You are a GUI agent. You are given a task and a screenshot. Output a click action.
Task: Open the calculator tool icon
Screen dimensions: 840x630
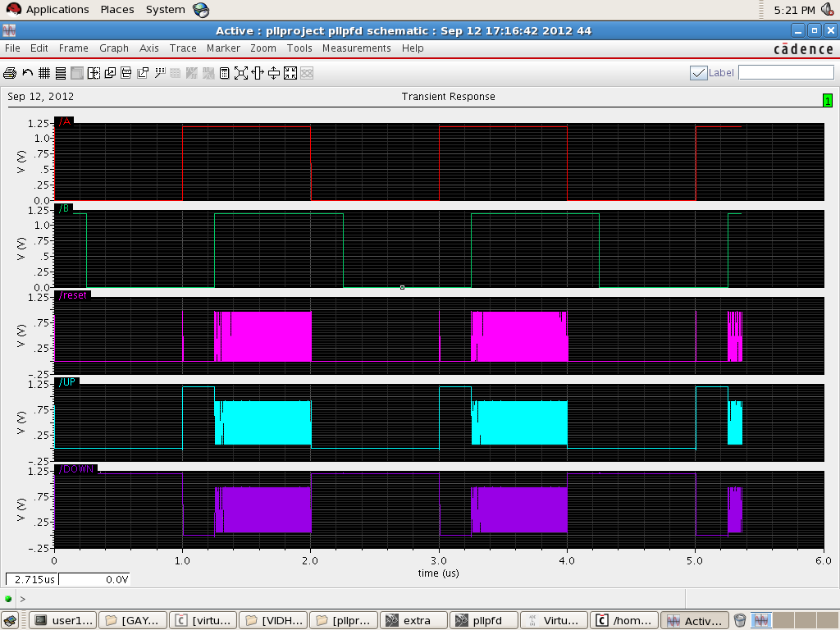[225, 73]
